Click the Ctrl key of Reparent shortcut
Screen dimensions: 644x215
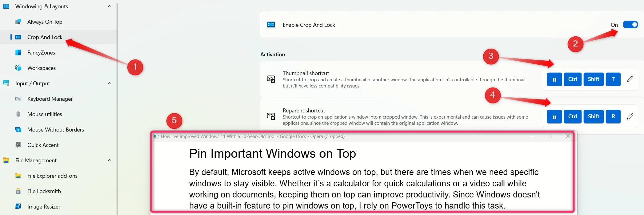[573, 117]
